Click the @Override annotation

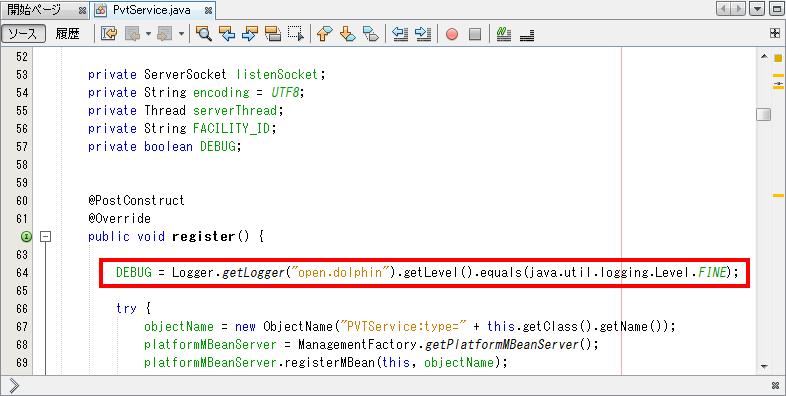119,219
